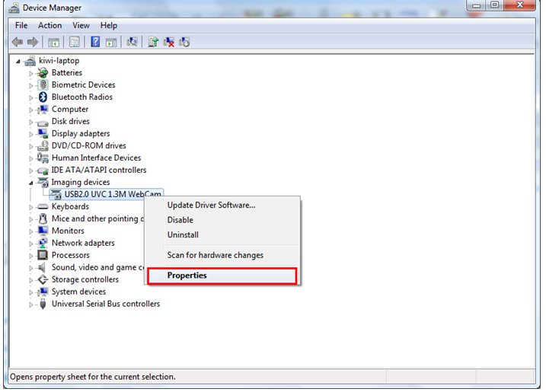The height and width of the screenshot is (392, 546).
Task: Choose Disable from the context menu
Action: [180, 220]
